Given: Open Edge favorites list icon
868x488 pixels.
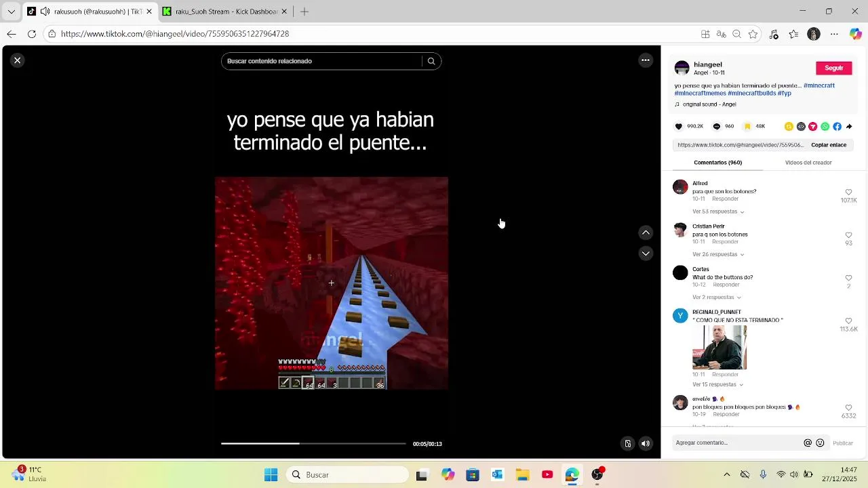Looking at the screenshot, I should click(793, 34).
